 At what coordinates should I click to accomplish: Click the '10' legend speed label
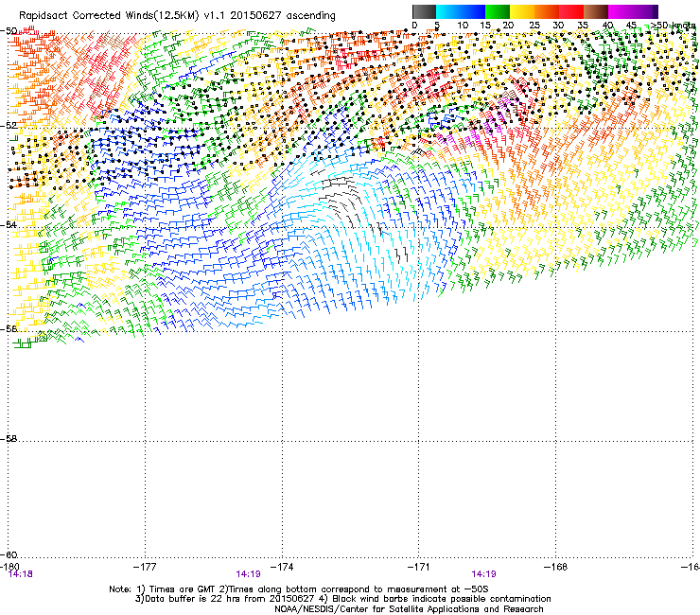click(x=463, y=26)
